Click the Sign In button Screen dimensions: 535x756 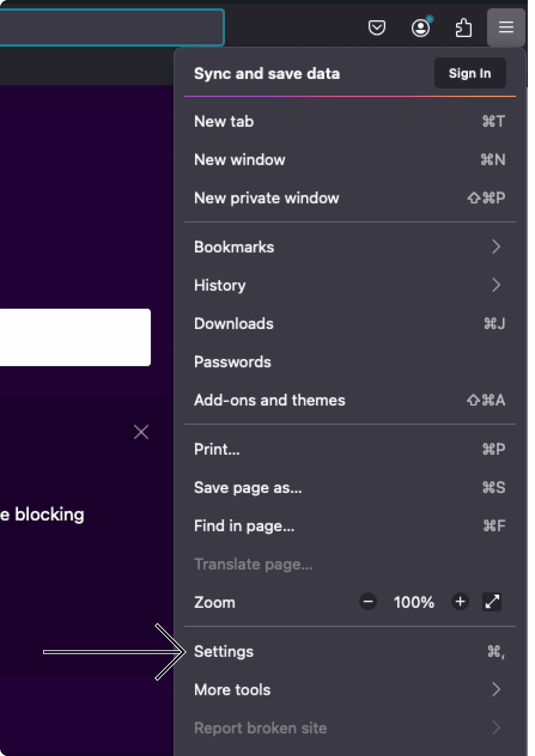pos(470,73)
